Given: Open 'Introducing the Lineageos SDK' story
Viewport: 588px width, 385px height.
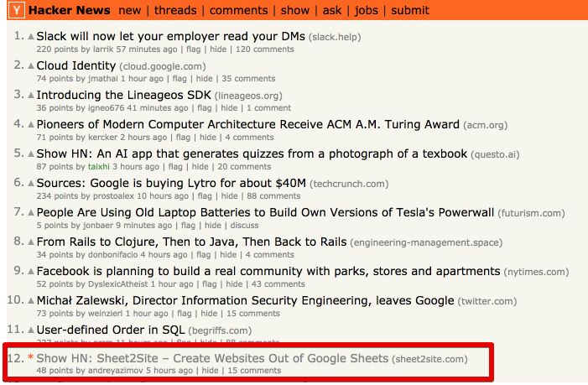Looking at the screenshot, I should click(x=124, y=95).
